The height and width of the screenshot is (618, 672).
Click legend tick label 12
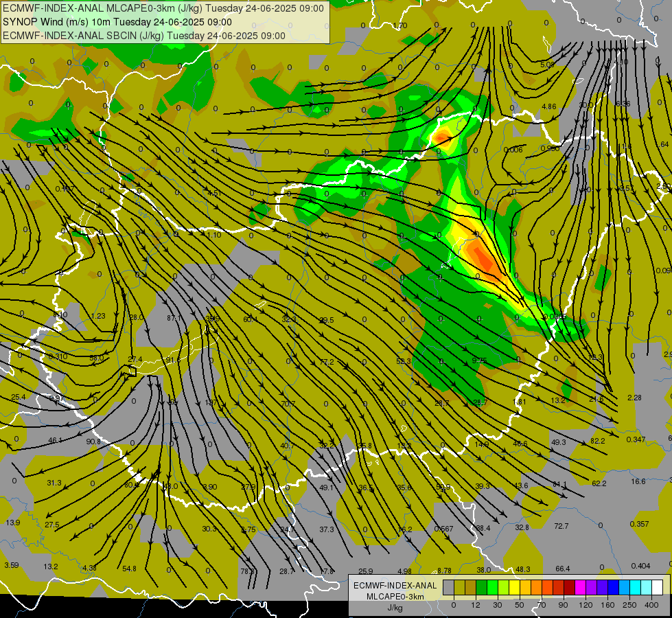coord(476,605)
